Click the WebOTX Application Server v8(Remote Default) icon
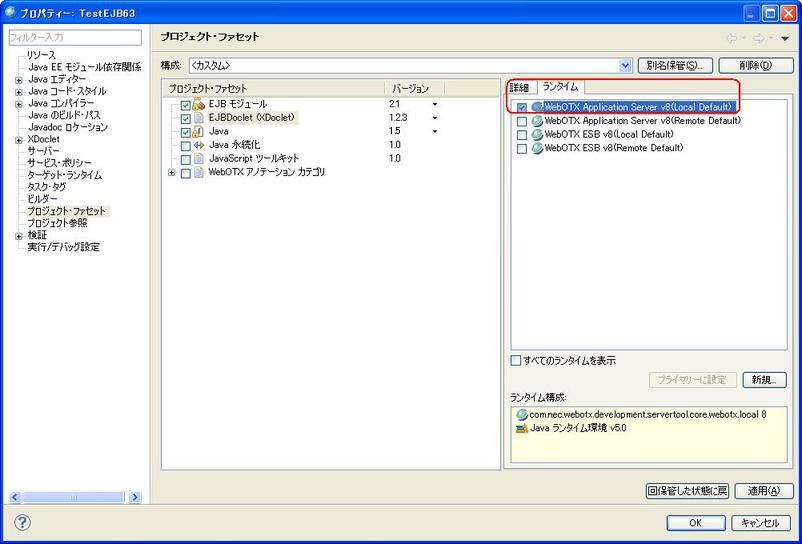 pyautogui.click(x=537, y=121)
